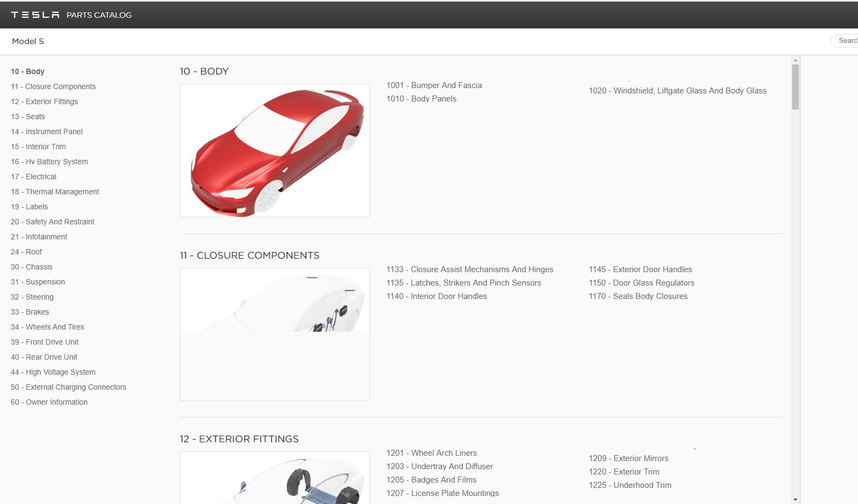Open 32 - Steering category
This screenshot has height=504, width=858.
[32, 297]
